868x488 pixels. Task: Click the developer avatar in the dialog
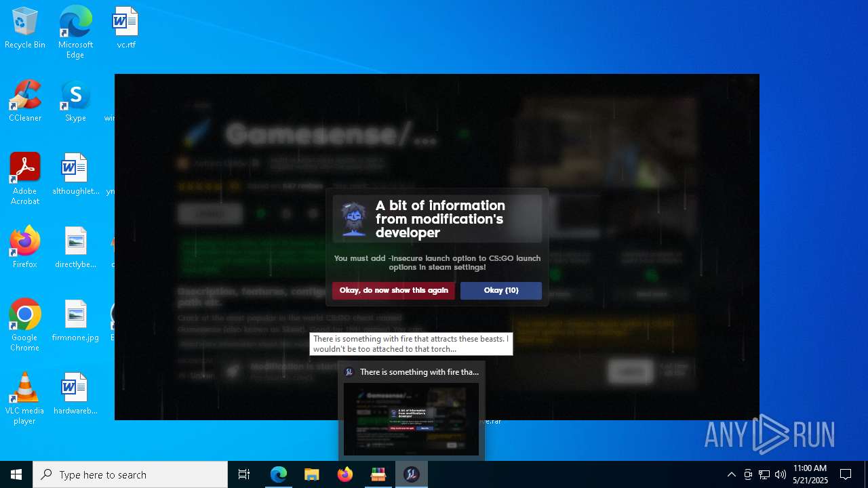point(354,219)
